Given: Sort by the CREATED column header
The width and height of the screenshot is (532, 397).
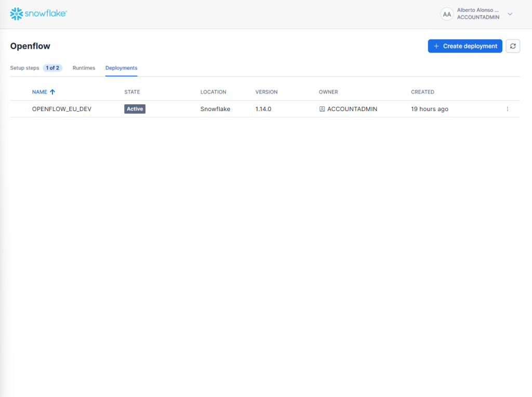Looking at the screenshot, I should tap(422, 92).
